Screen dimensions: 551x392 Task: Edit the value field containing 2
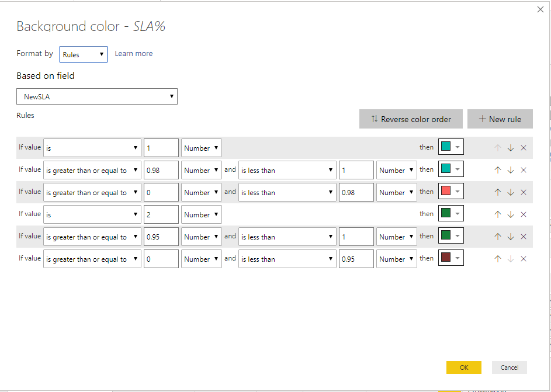tap(161, 214)
